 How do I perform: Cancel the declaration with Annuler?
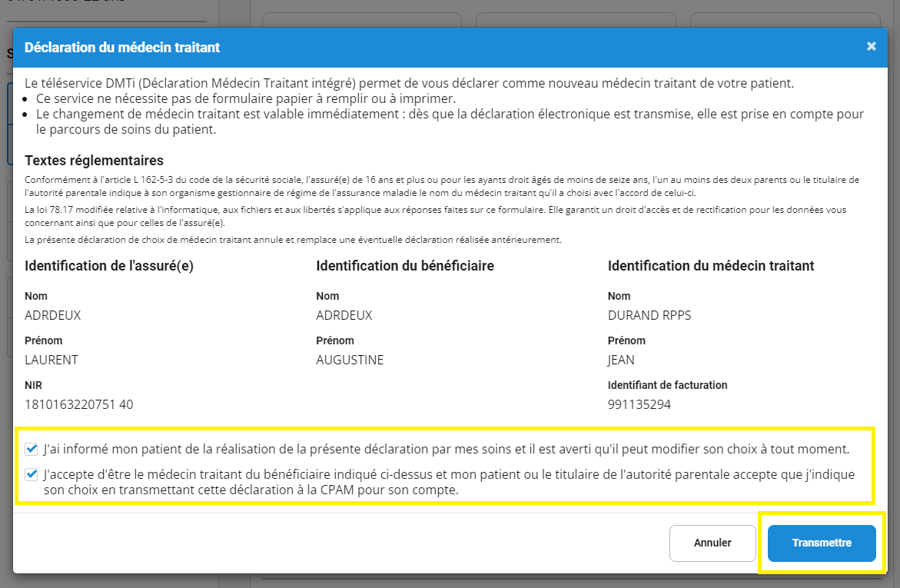click(x=712, y=543)
